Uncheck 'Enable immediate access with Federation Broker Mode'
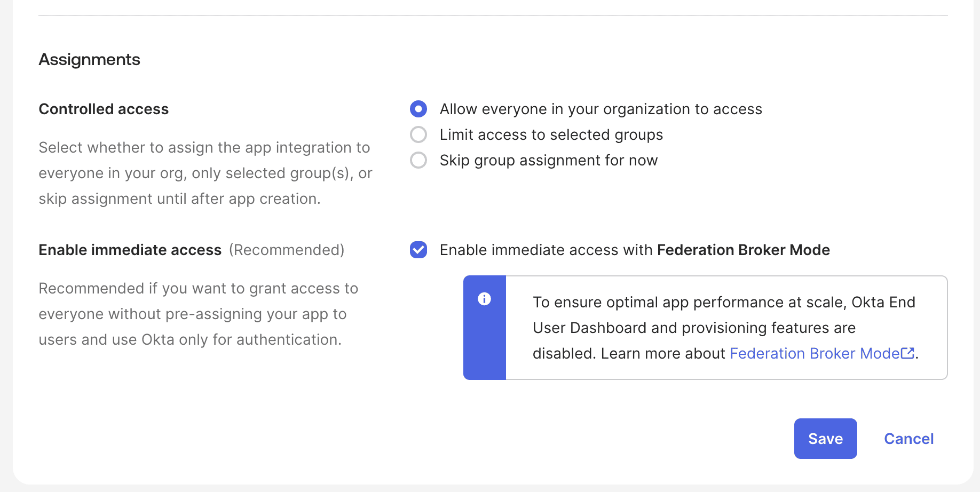Screen dimensions: 980x492 [x=418, y=250]
